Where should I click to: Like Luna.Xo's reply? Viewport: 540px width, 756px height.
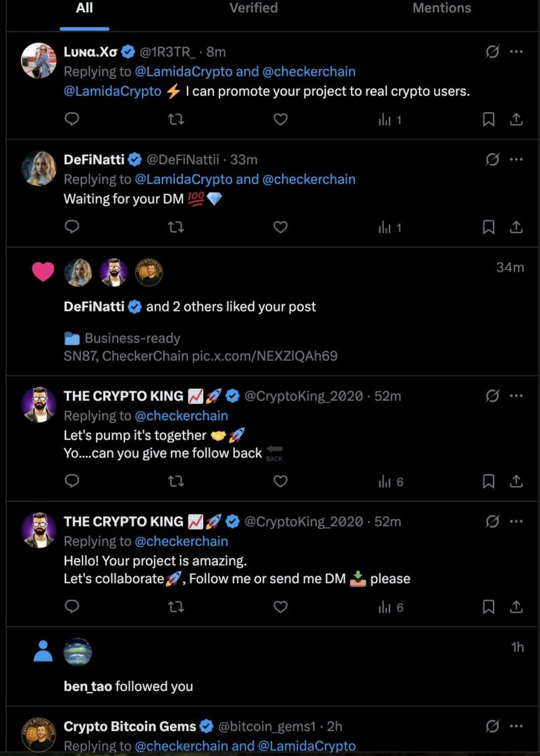(280, 120)
